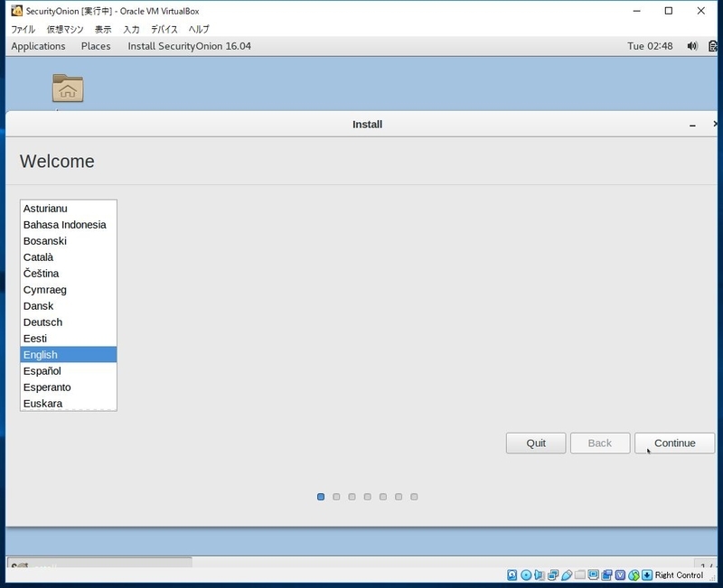Click the VirtualBox title bar app icon
The image size is (723, 588).
pyautogui.click(x=16, y=11)
